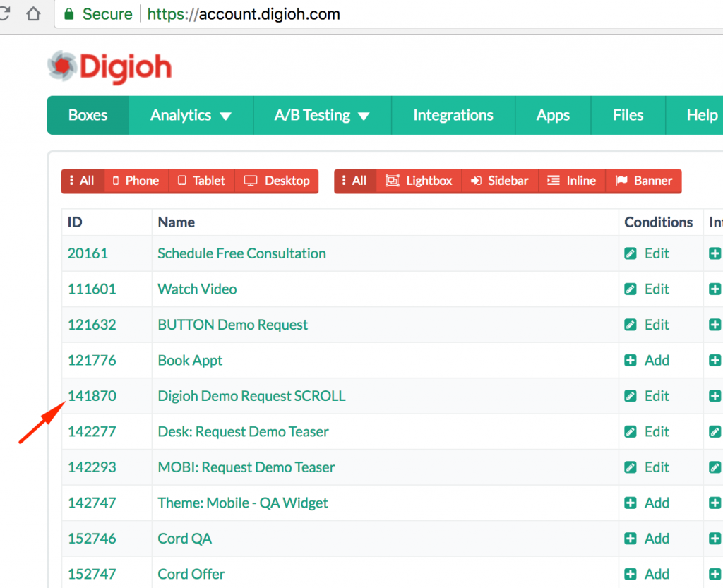This screenshot has width=723, height=588.
Task: Open the Boxes tab
Action: (x=88, y=115)
